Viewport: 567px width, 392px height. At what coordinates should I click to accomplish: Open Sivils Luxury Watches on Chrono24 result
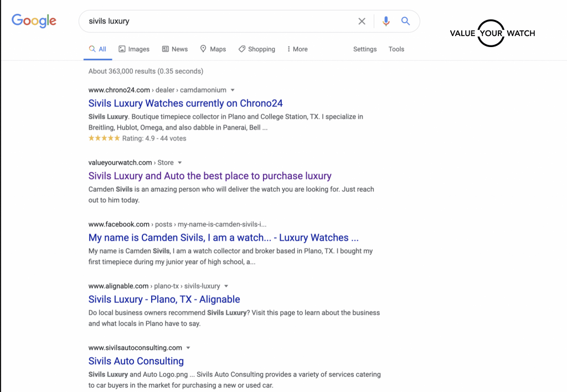[185, 104]
